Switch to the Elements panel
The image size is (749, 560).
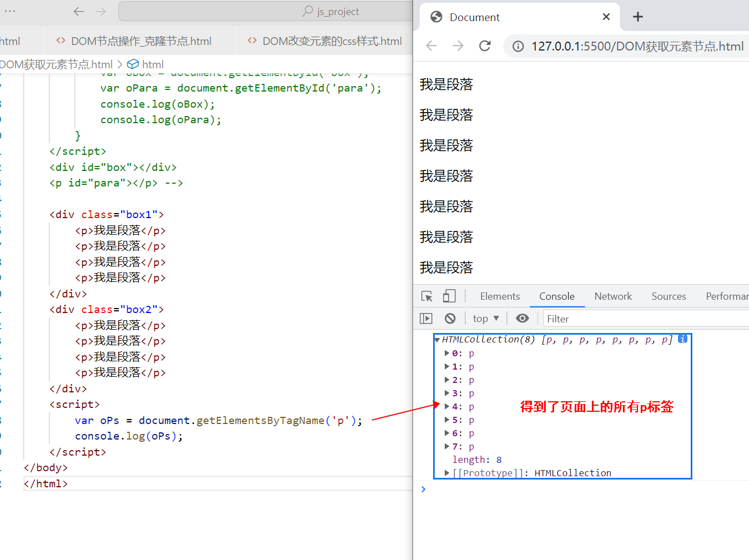click(500, 296)
